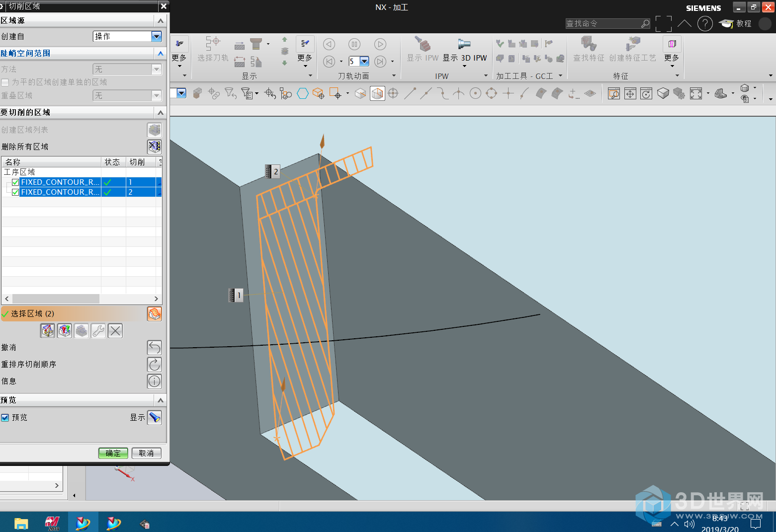Click the pink 更多 feature icon
776x532 pixels.
[672, 44]
